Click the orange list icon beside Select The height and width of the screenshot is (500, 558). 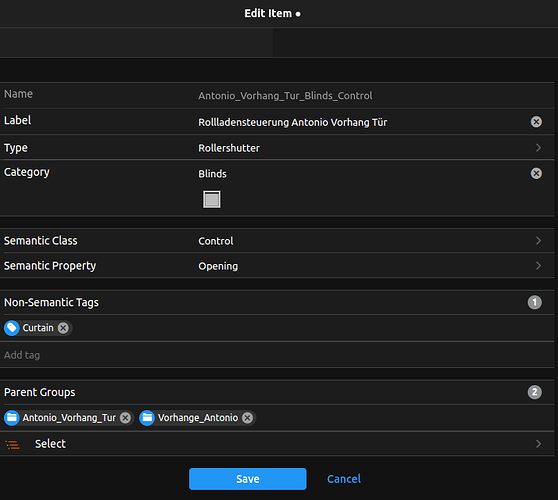[x=12, y=444]
